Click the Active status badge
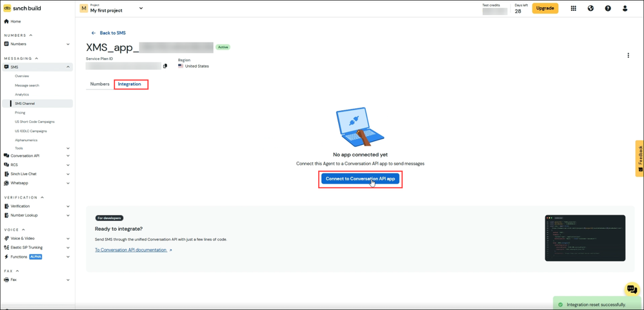 (223, 47)
